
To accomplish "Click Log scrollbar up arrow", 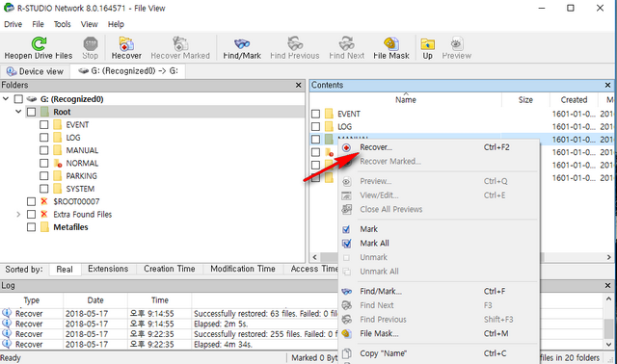I will click(608, 299).
